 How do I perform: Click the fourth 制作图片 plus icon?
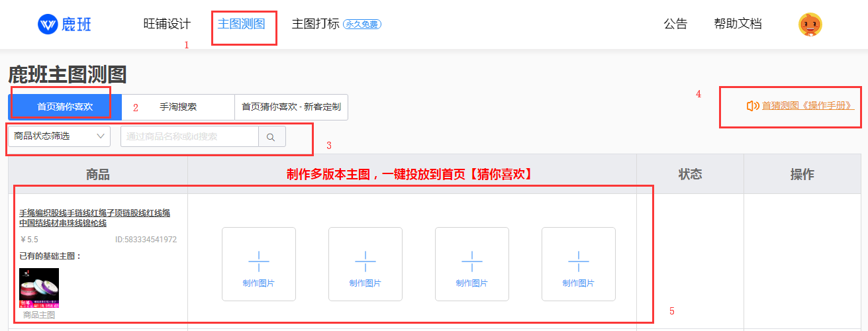tap(578, 261)
